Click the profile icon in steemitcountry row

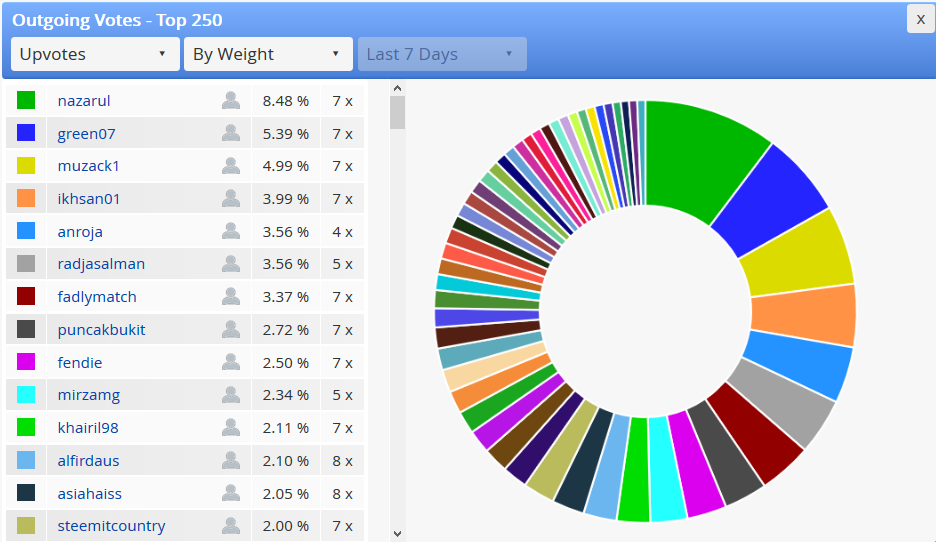tap(231, 525)
